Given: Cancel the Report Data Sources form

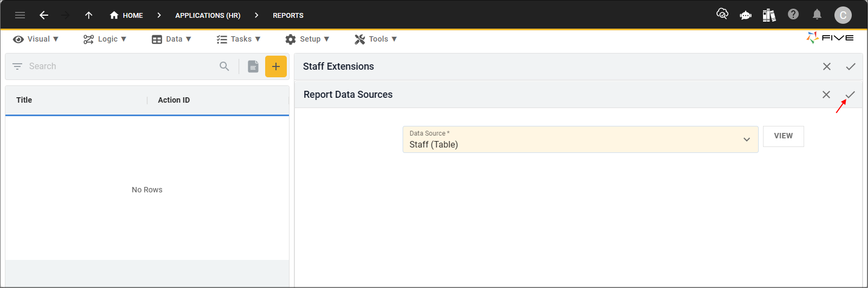Looking at the screenshot, I should [x=826, y=95].
